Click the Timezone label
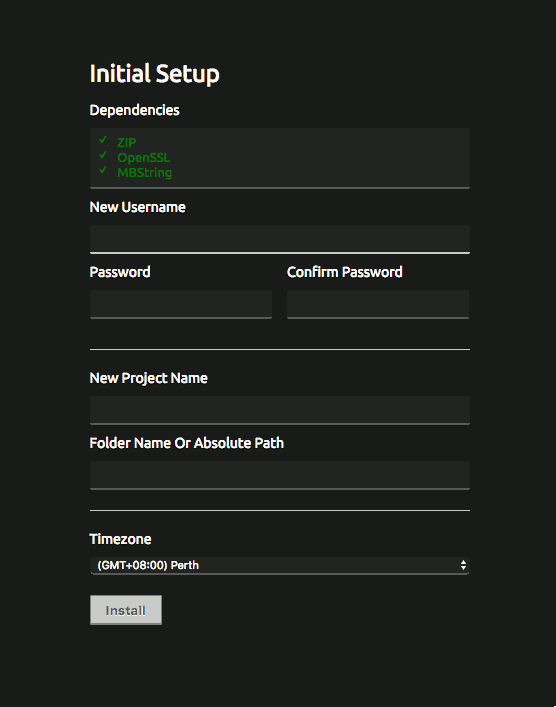The image size is (556, 707). pyautogui.click(x=120, y=539)
